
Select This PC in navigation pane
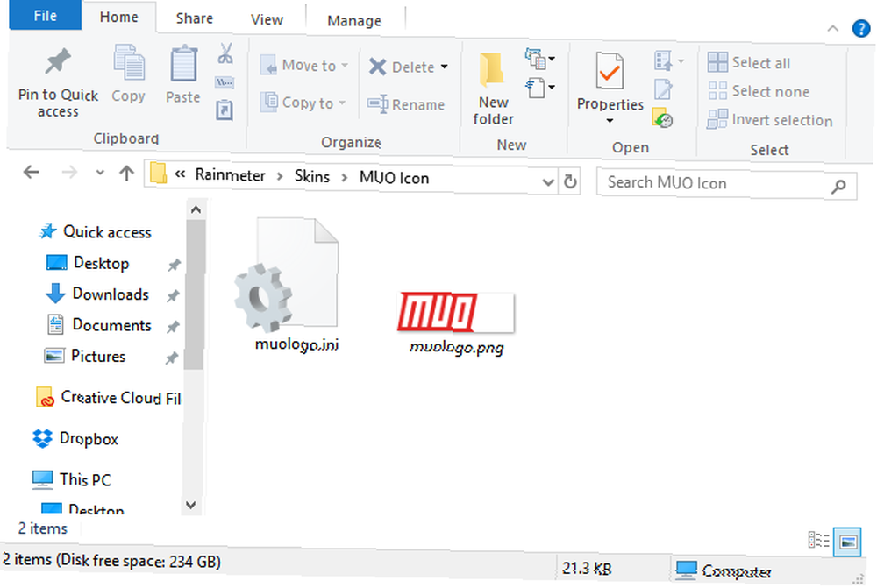pyautogui.click(x=72, y=479)
